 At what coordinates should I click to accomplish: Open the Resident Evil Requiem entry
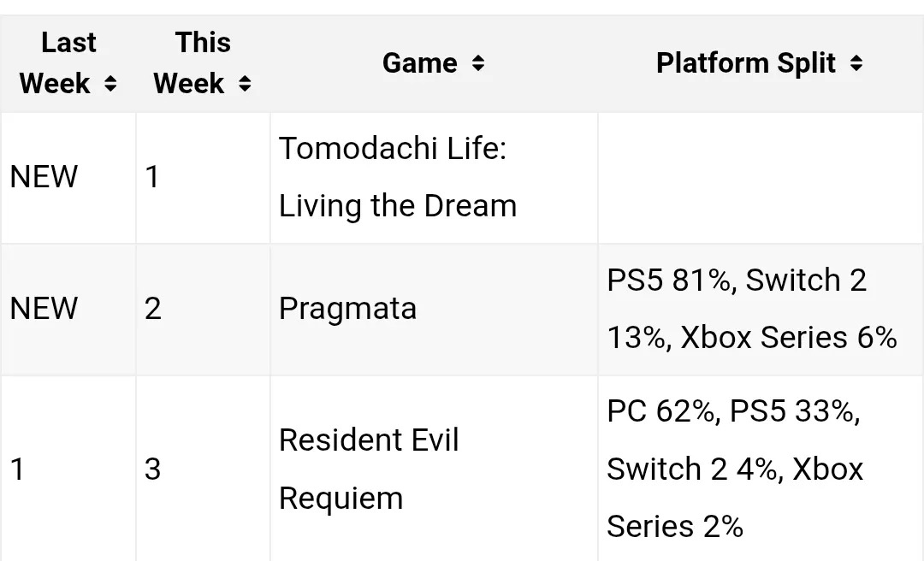click(x=369, y=469)
